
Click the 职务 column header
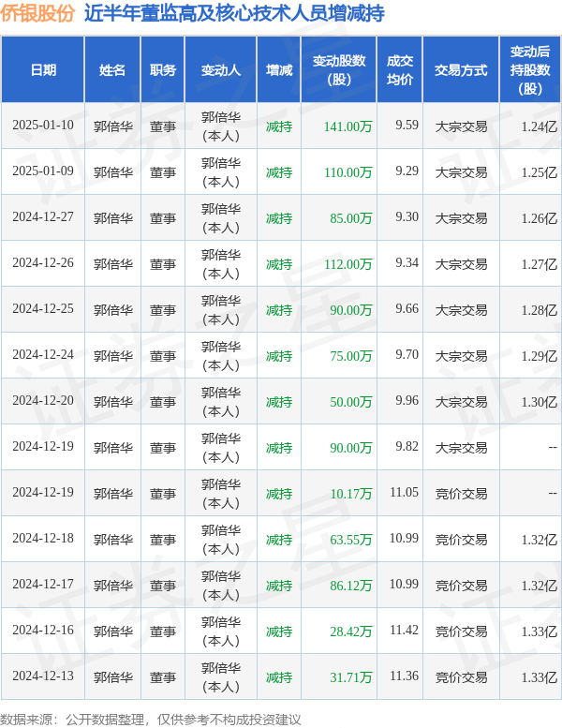point(163,70)
